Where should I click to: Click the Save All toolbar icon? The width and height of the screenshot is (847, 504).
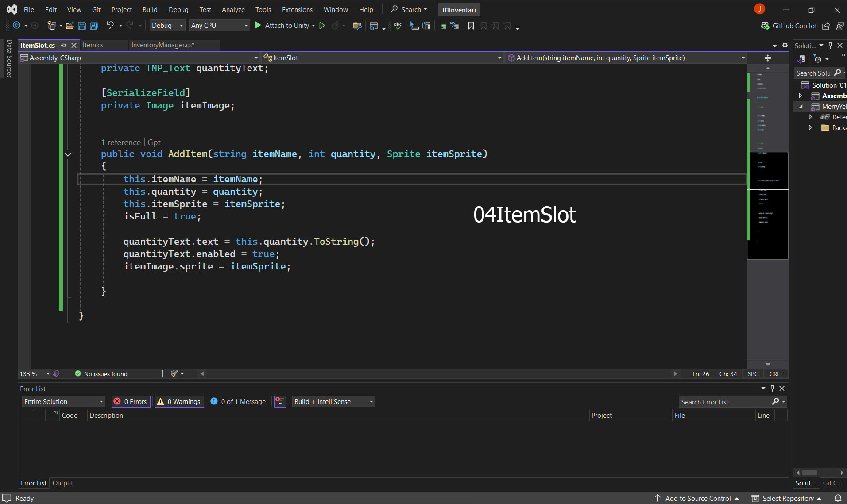click(94, 26)
